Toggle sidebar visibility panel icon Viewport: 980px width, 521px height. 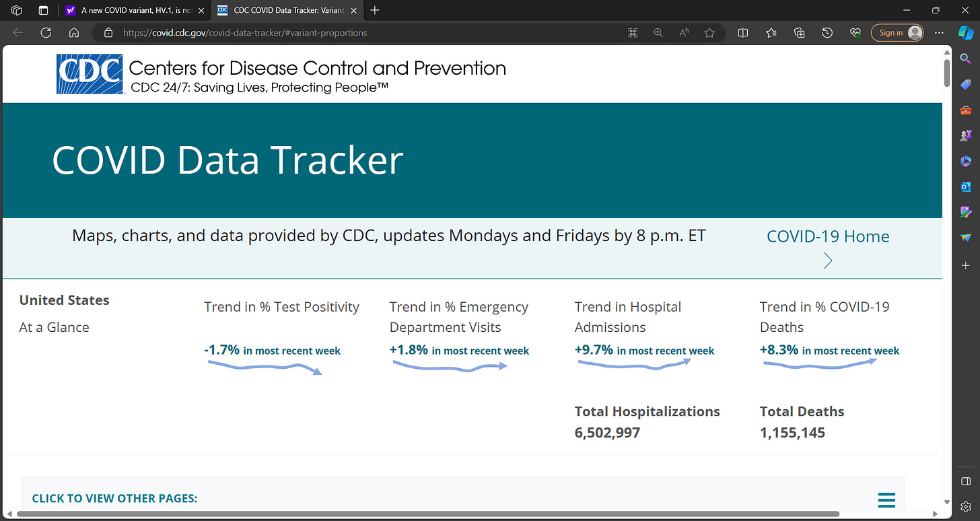click(x=965, y=481)
